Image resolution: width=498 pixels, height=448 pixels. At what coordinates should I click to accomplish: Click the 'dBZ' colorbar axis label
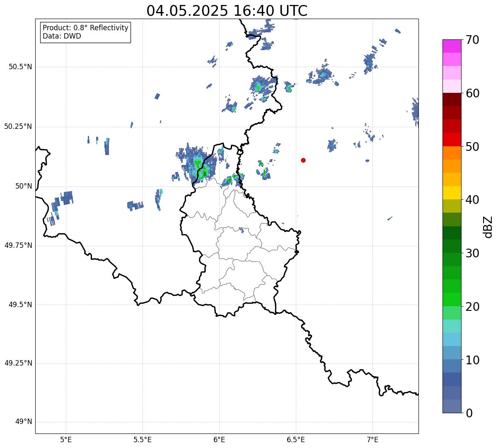tap(488, 226)
